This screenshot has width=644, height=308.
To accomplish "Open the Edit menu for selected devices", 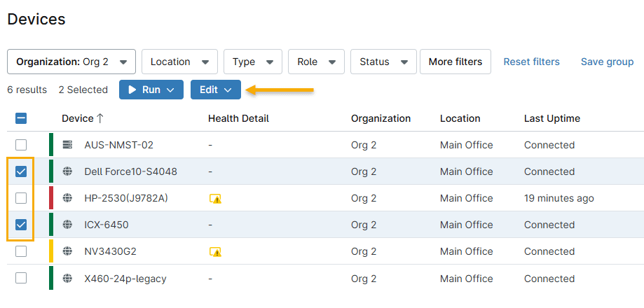I will pos(215,90).
